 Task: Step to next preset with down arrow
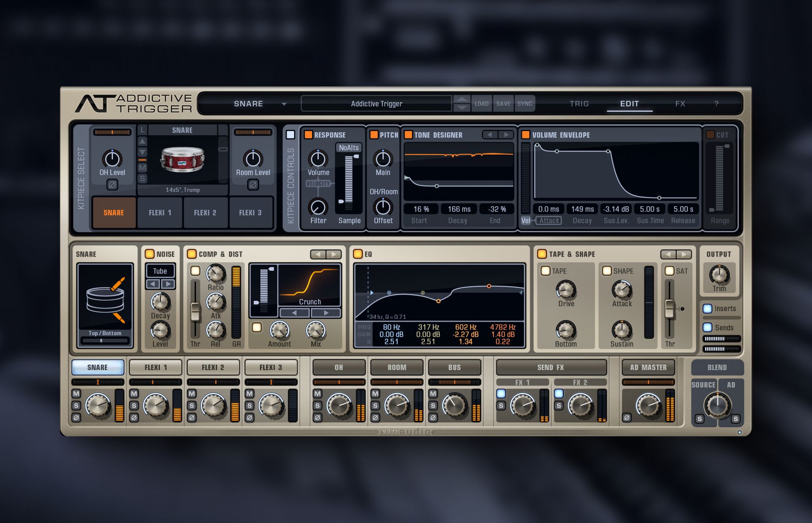tap(461, 107)
